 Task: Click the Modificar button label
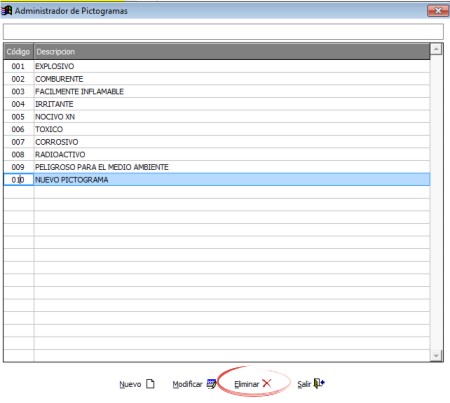pyautogui.click(x=187, y=384)
